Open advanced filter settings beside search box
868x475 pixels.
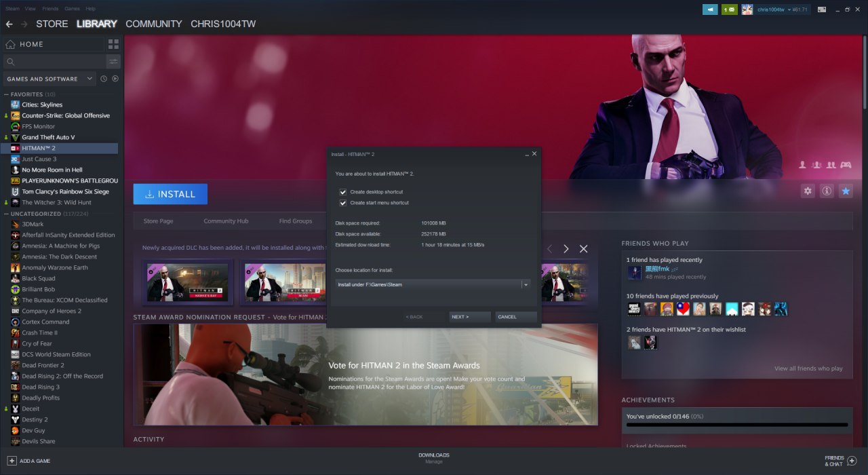pyautogui.click(x=113, y=62)
